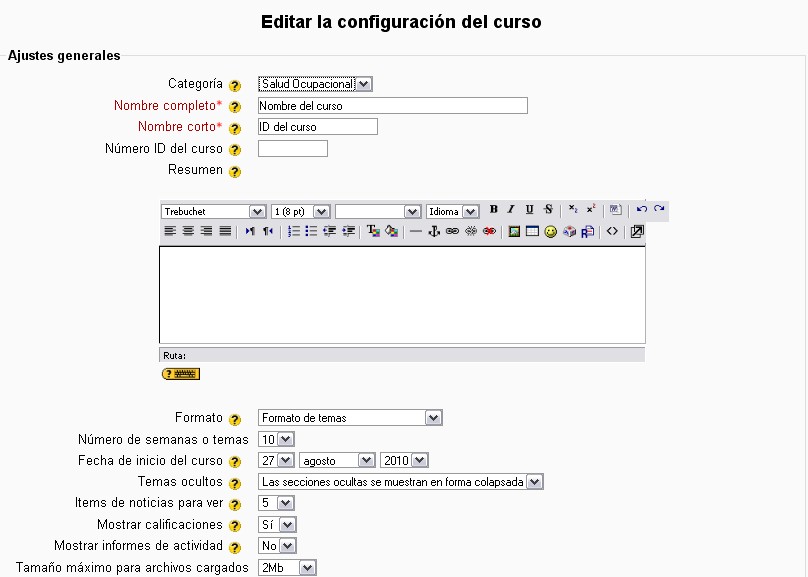Insert a table using the table icon
Image resolution: width=808 pixels, height=577 pixels.
coord(532,231)
